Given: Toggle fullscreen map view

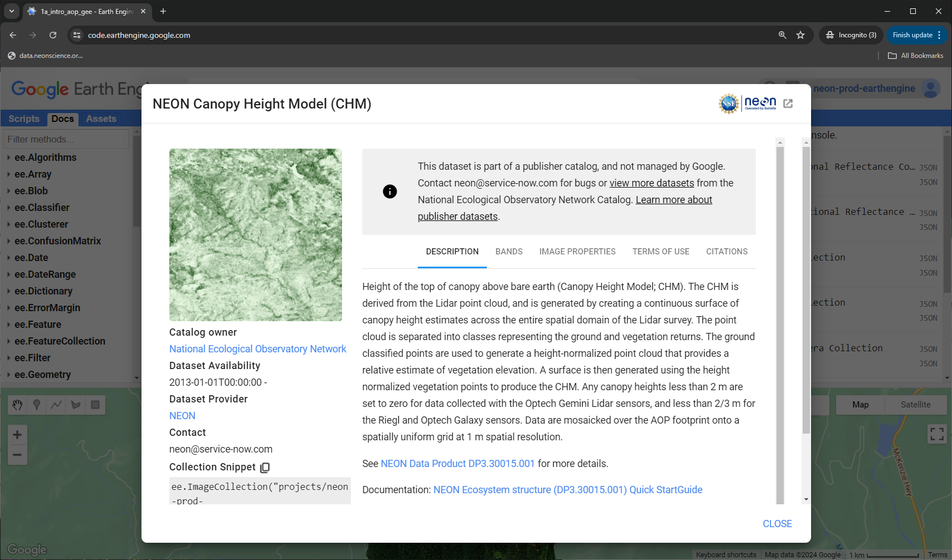Looking at the screenshot, I should tap(937, 434).
